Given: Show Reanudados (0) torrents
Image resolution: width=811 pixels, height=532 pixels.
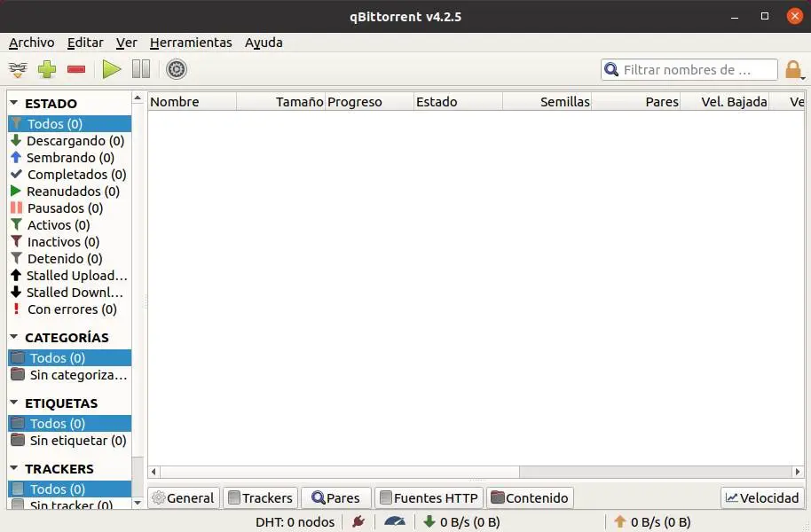Looking at the screenshot, I should [69, 192].
